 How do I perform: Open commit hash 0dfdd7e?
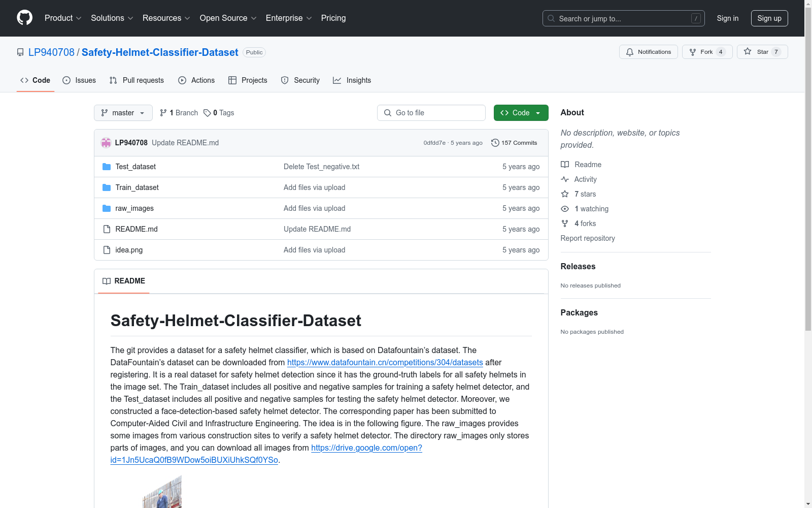click(x=434, y=143)
